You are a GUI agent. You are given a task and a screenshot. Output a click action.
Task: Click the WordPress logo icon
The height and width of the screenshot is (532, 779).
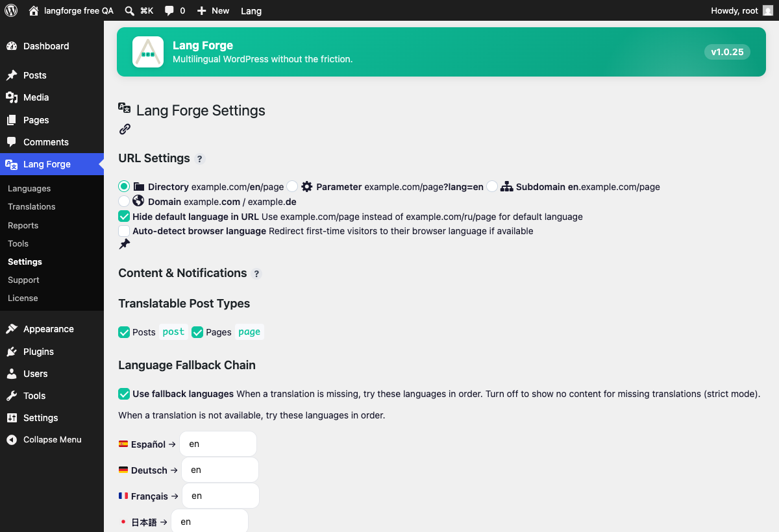pyautogui.click(x=11, y=10)
